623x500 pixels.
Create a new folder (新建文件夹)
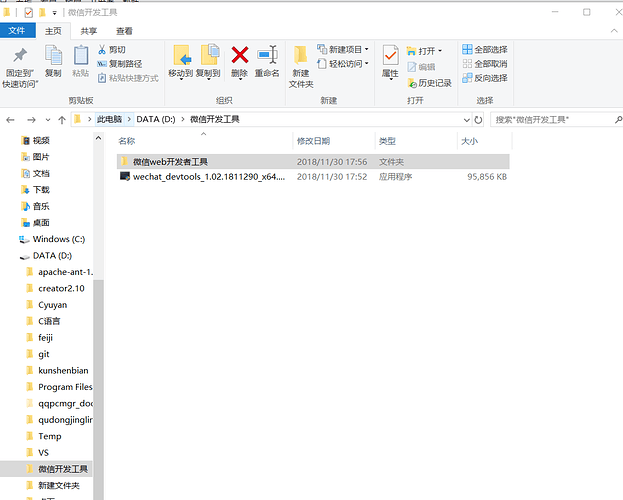(301, 66)
